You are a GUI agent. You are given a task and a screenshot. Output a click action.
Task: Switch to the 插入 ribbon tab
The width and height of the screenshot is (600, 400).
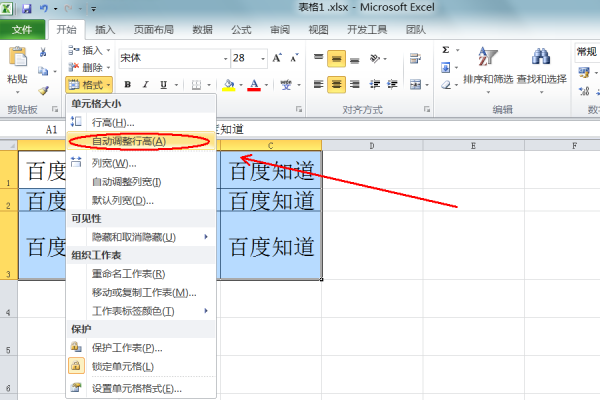105,29
